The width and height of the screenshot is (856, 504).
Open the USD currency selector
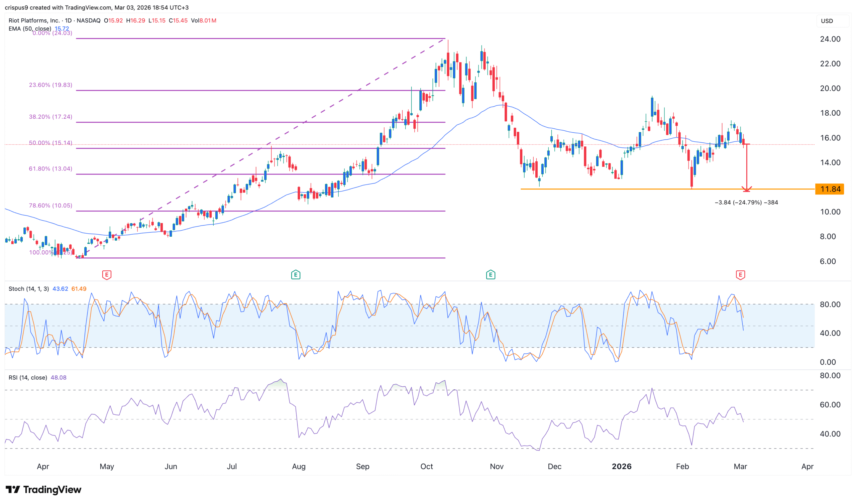coord(827,21)
